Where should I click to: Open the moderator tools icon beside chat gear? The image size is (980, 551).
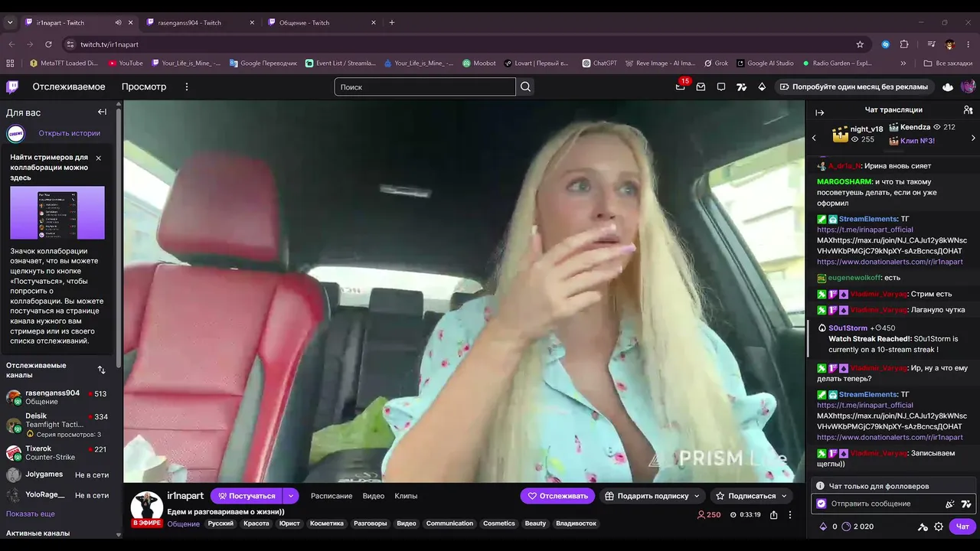[923, 527]
